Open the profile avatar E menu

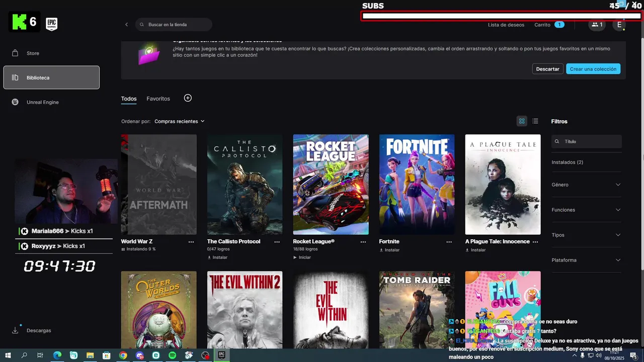619,25
